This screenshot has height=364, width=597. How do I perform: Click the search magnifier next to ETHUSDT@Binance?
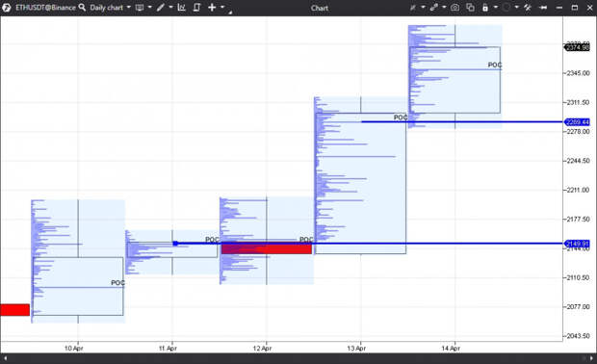82,8
